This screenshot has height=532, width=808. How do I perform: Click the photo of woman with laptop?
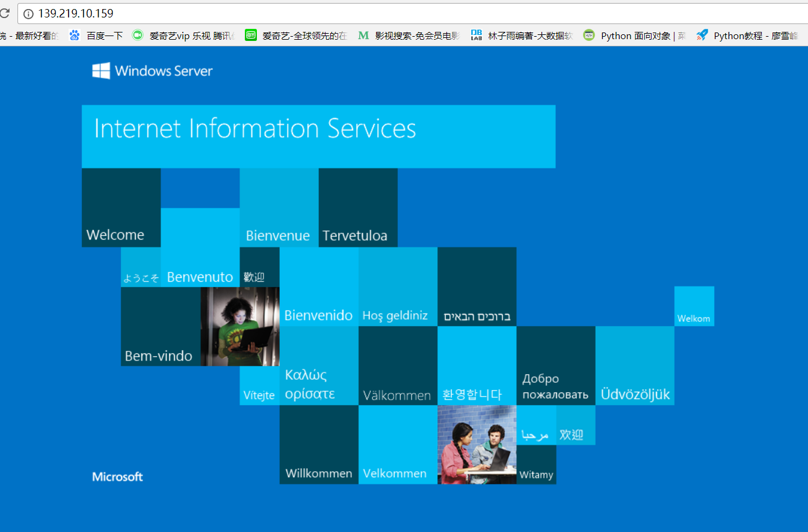coord(240,326)
